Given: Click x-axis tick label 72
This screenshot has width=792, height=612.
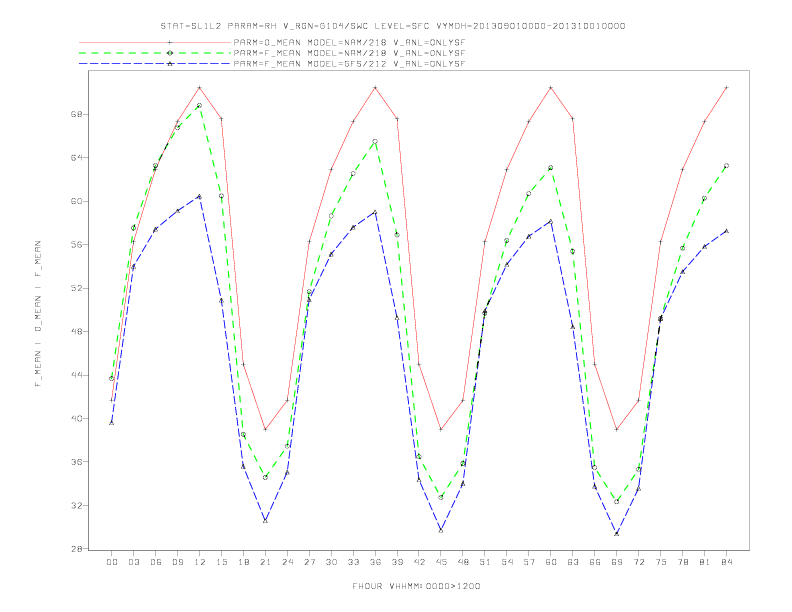Looking at the screenshot, I should coord(638,562).
